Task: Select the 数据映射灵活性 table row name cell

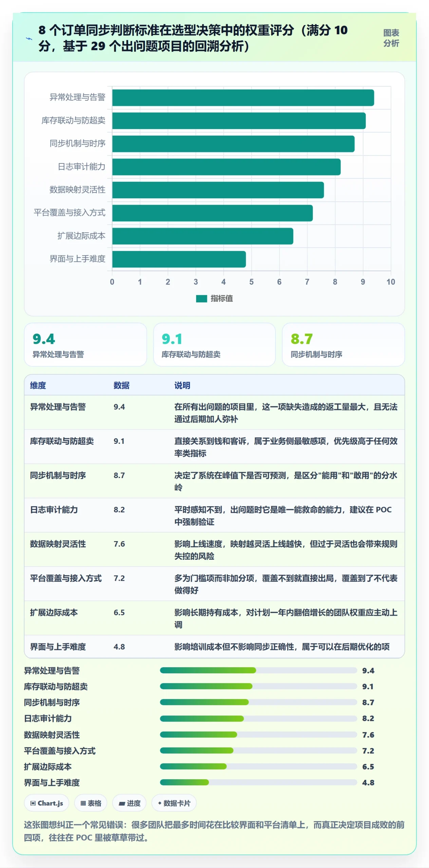Action: pyautogui.click(x=58, y=544)
